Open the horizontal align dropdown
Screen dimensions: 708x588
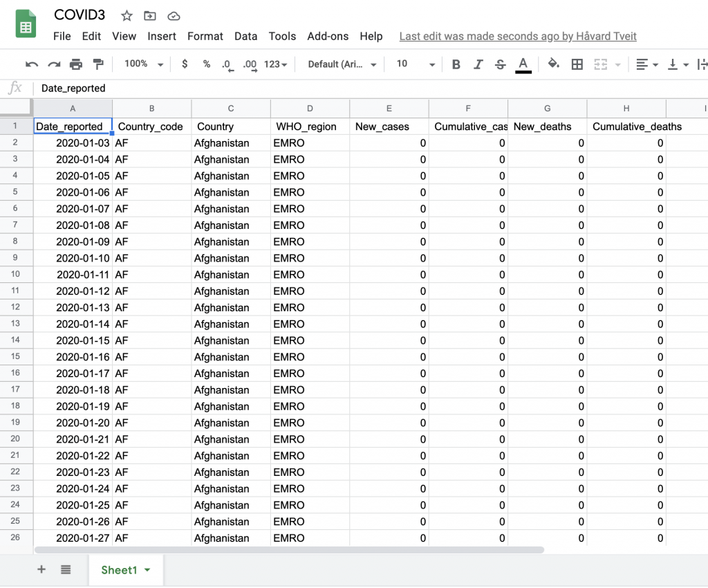point(646,64)
